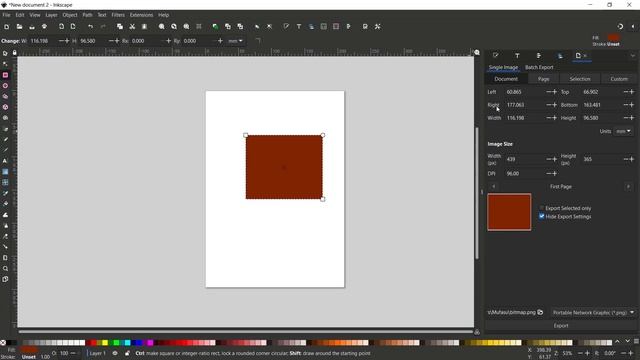The image size is (640, 360).
Task: Pick the yellow swatch in the palette
Action: (105, 342)
